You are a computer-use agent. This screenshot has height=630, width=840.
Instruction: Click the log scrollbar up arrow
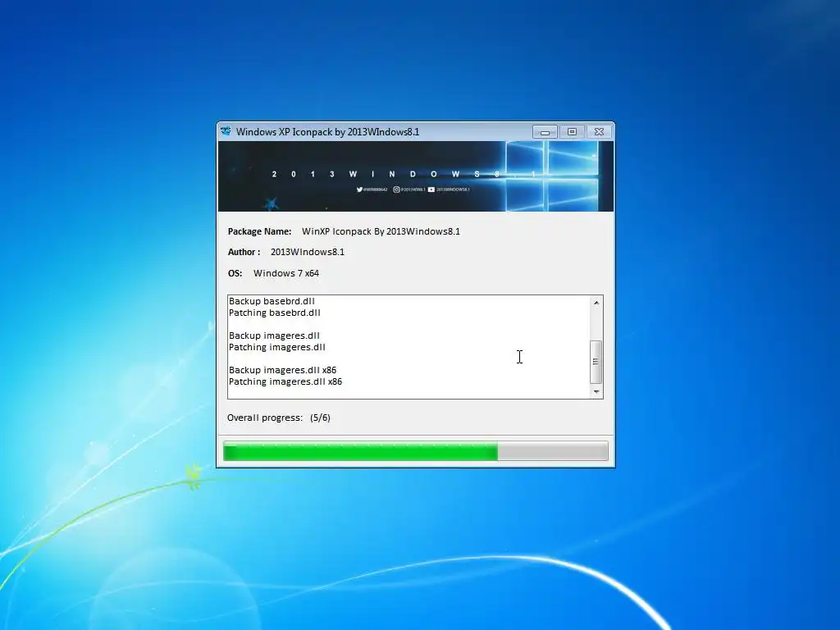[596, 303]
